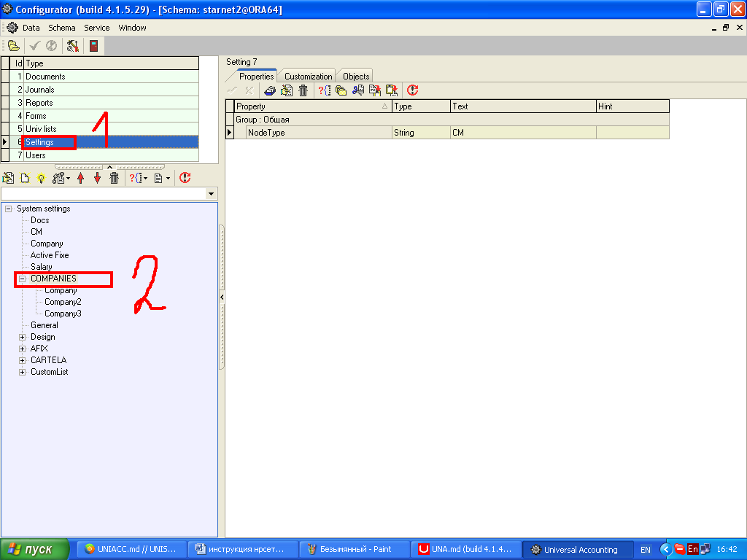Click the scissors cut icon in Properties toolbar
747x560 pixels.
point(357,90)
